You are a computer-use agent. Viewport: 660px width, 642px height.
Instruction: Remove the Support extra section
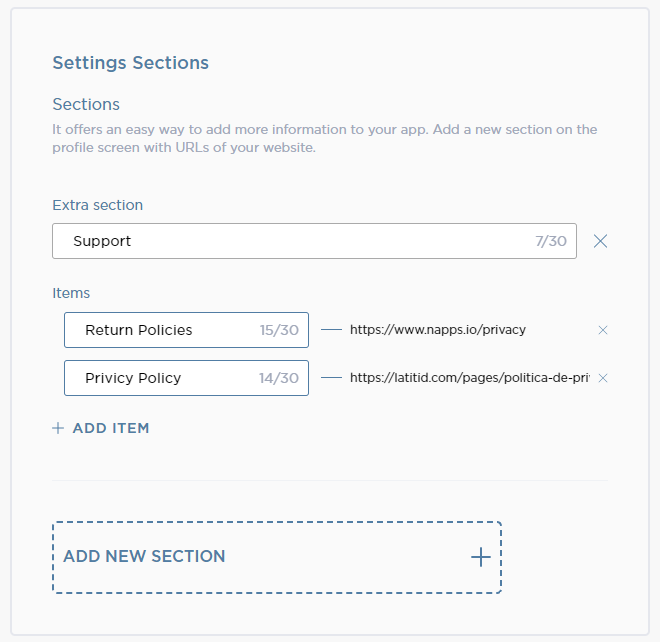pos(600,241)
